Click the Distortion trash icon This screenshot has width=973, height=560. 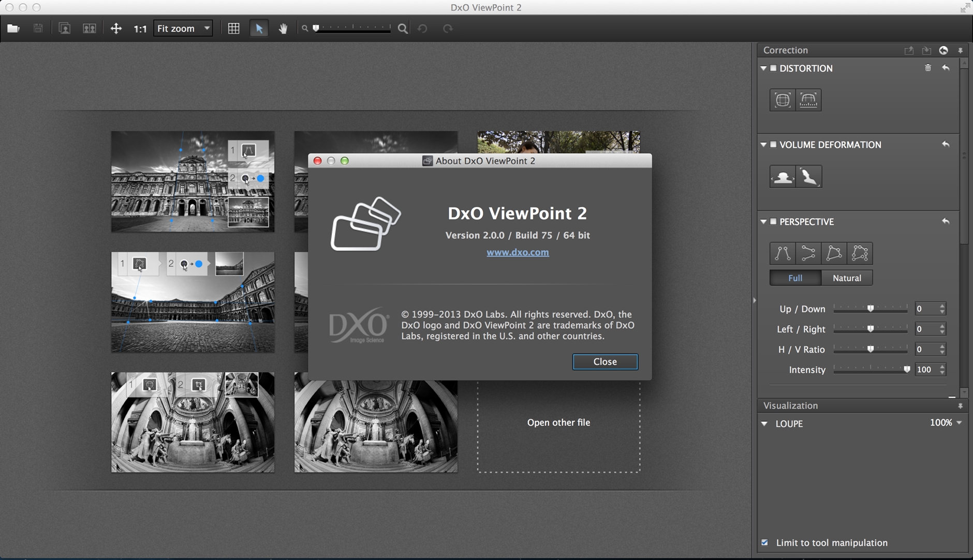pyautogui.click(x=928, y=68)
